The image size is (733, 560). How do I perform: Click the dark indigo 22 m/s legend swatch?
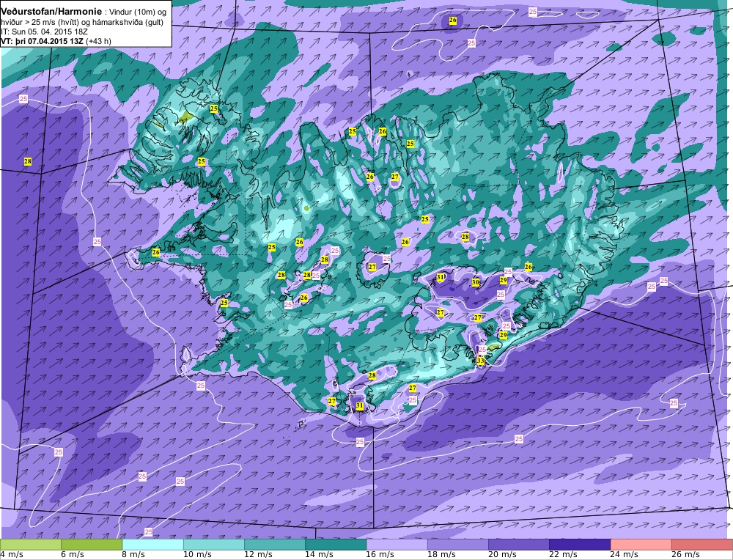(x=580, y=544)
